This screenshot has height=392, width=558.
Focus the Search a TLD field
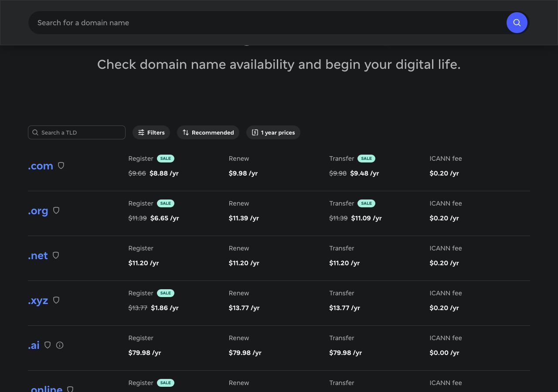(77, 132)
